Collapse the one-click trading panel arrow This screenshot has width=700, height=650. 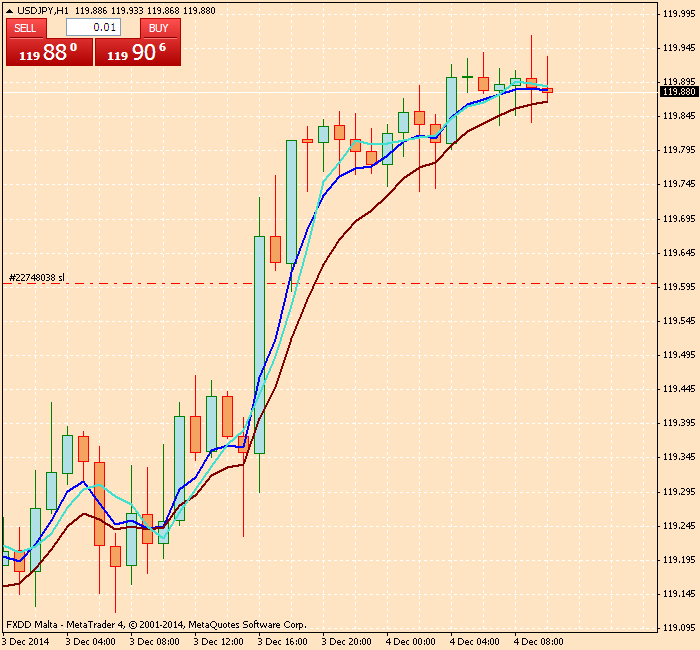tap(9, 10)
